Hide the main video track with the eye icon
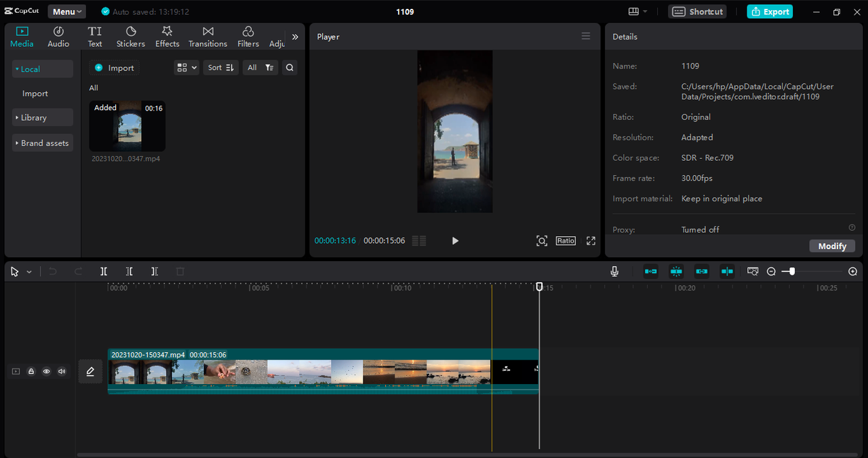The width and height of the screenshot is (868, 458). 47,371
